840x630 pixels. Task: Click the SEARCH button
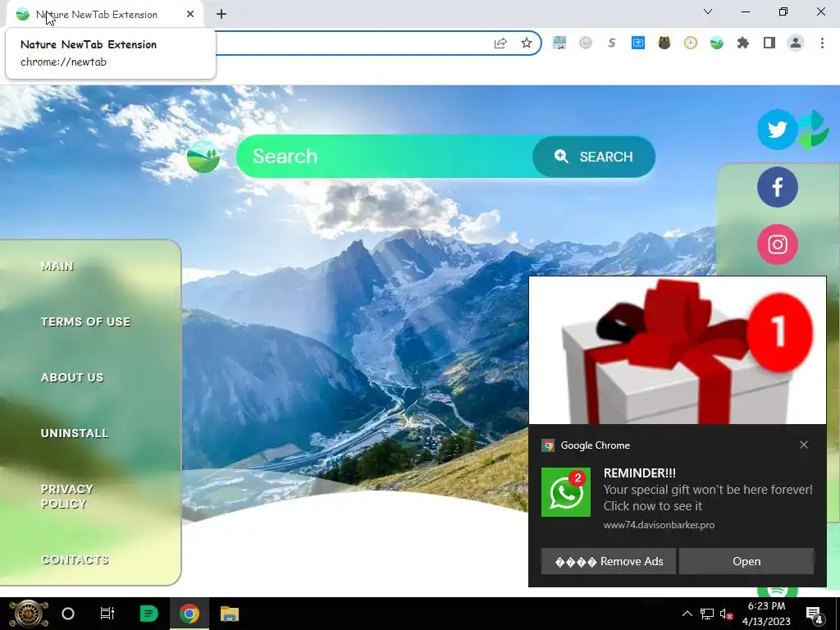point(594,157)
